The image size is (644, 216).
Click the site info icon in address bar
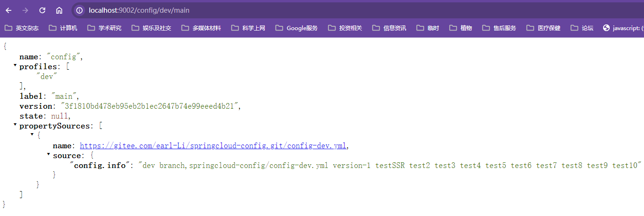pos(79,10)
